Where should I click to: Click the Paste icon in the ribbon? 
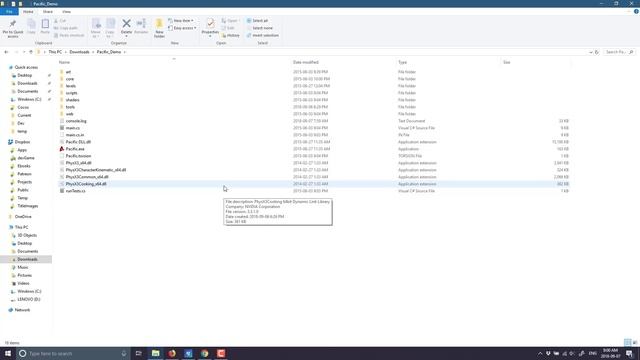pos(45,24)
